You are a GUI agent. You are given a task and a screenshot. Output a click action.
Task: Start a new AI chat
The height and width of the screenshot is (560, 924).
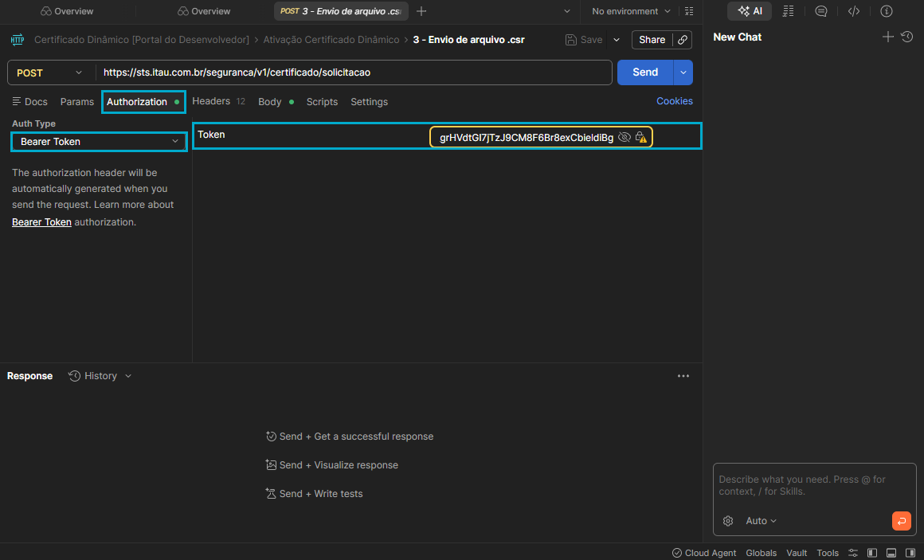pos(888,37)
